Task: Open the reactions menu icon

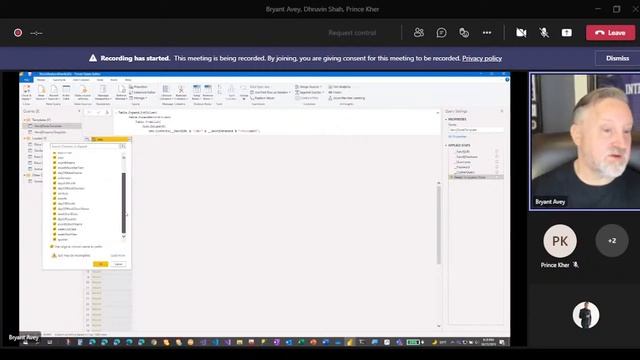Action: coord(464,33)
